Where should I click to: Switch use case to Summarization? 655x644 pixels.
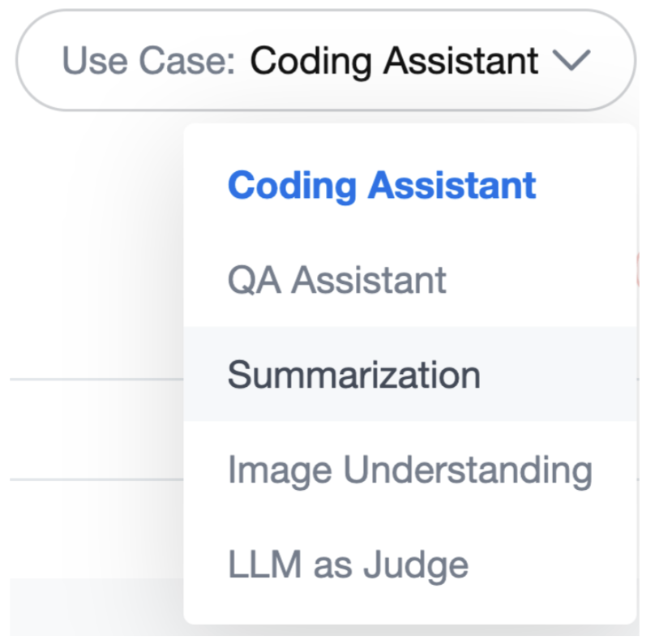point(353,375)
